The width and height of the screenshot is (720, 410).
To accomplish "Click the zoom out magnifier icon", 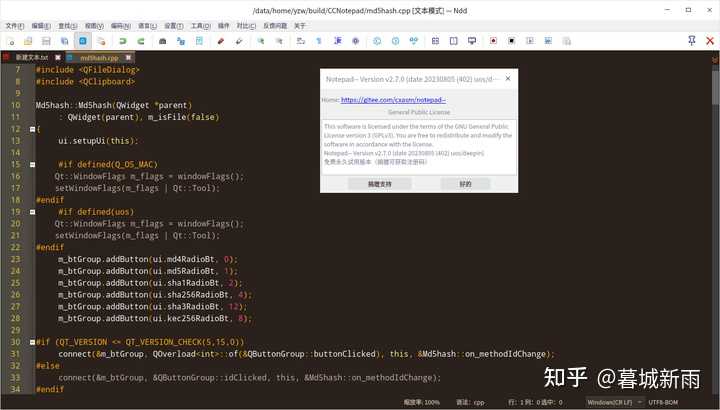I will point(279,41).
